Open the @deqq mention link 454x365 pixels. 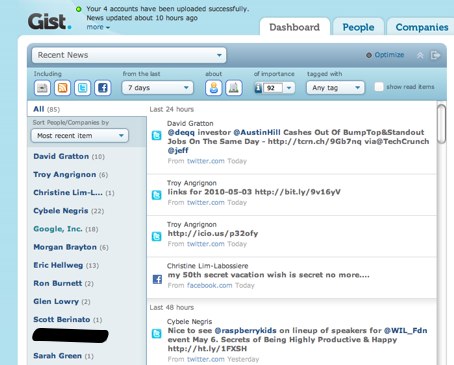(181, 132)
